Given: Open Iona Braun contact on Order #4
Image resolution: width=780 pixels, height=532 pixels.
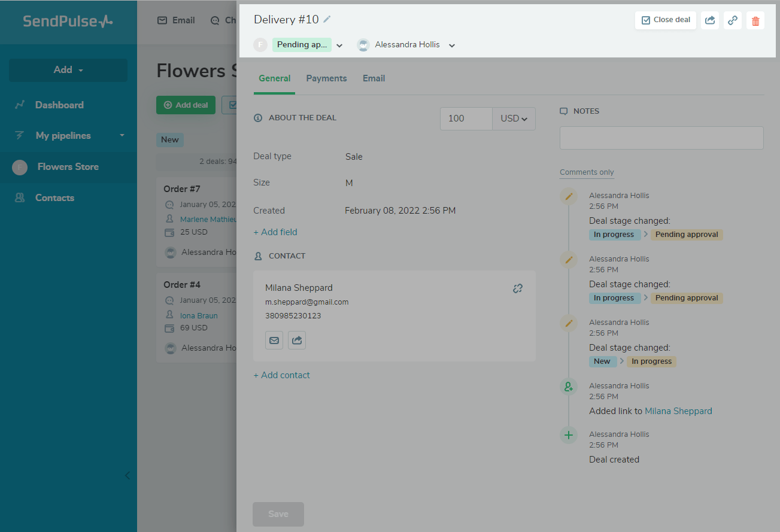Looking at the screenshot, I should coord(199,315).
